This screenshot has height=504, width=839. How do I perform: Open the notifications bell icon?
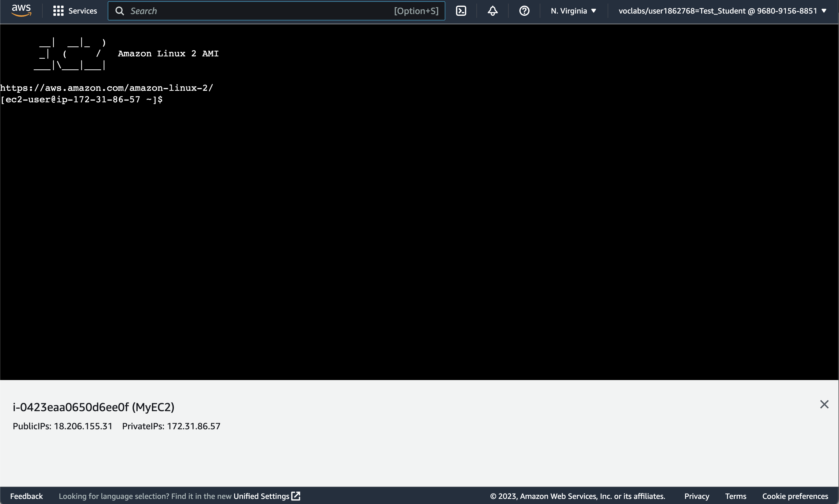492,11
